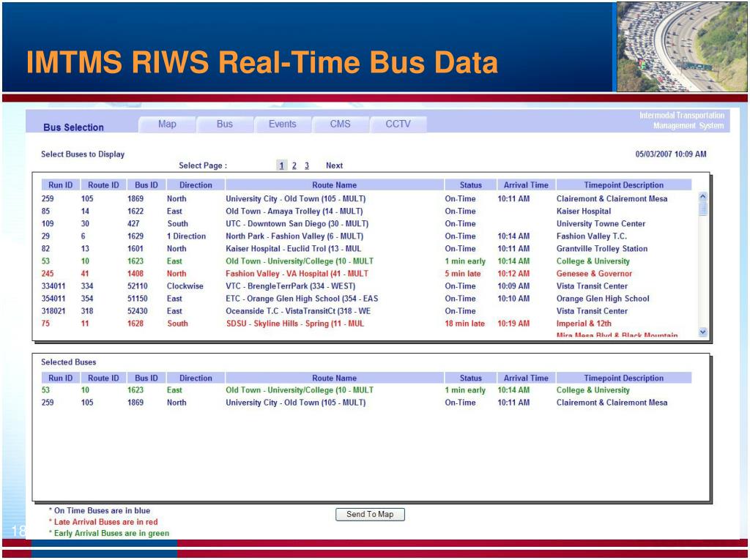Click bus list scrollbar down arrow

[x=702, y=332]
